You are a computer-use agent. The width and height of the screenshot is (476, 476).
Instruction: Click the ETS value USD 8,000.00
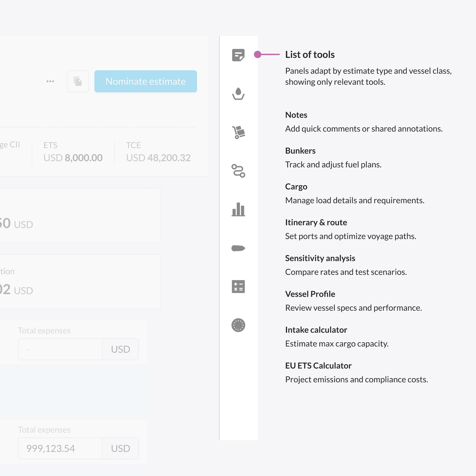pyautogui.click(x=73, y=158)
